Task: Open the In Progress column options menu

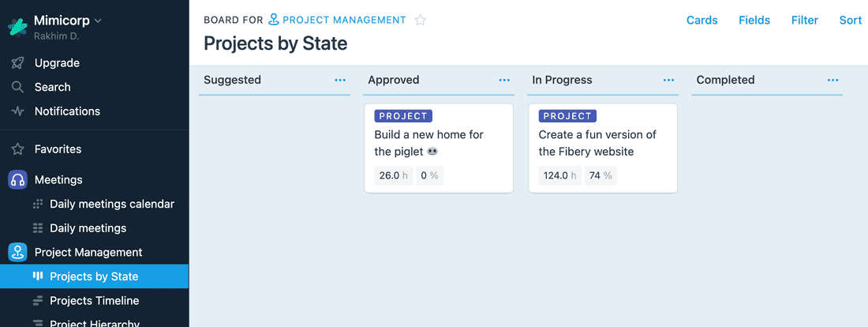Action: coord(668,81)
